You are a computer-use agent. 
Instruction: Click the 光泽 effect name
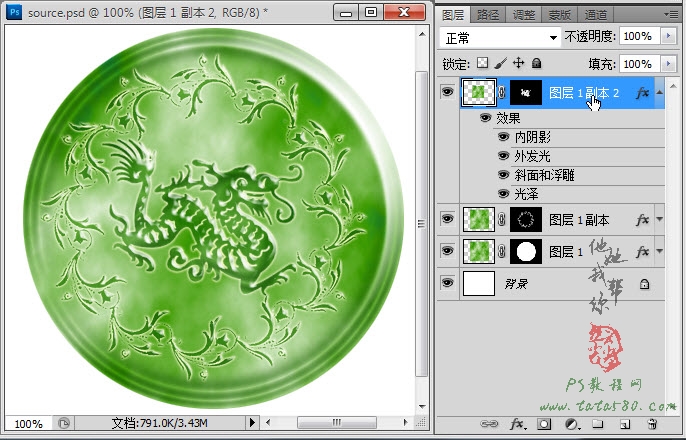click(x=526, y=194)
